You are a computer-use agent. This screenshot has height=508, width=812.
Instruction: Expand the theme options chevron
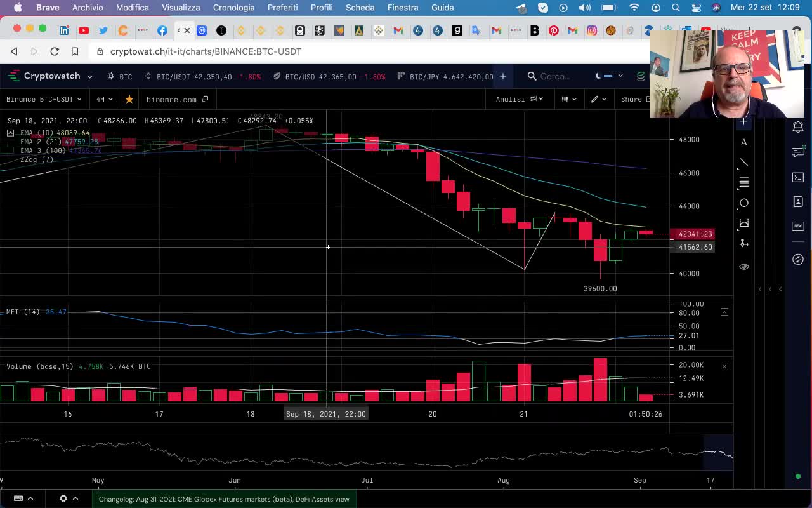(x=620, y=76)
